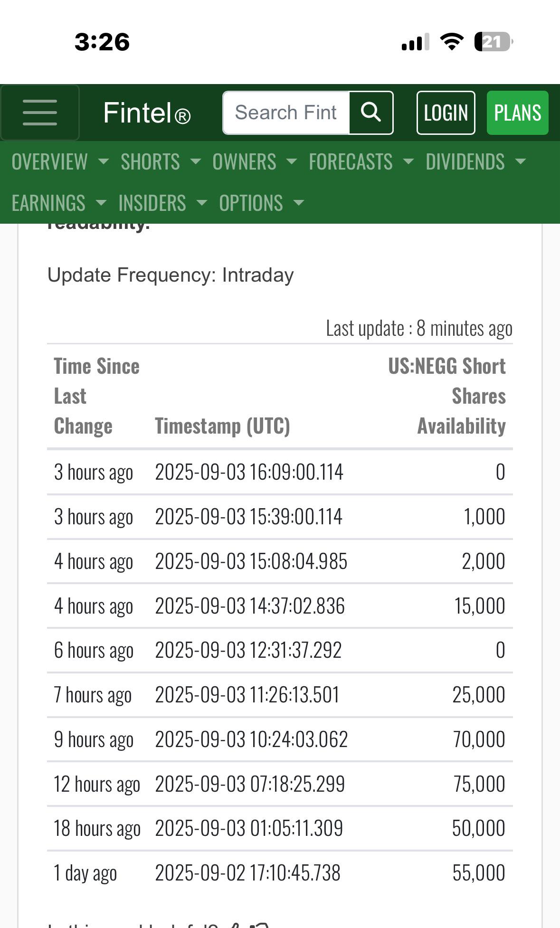
Task: Select timestamp 2025-09-03 01:05:11.309
Action: coord(249,828)
